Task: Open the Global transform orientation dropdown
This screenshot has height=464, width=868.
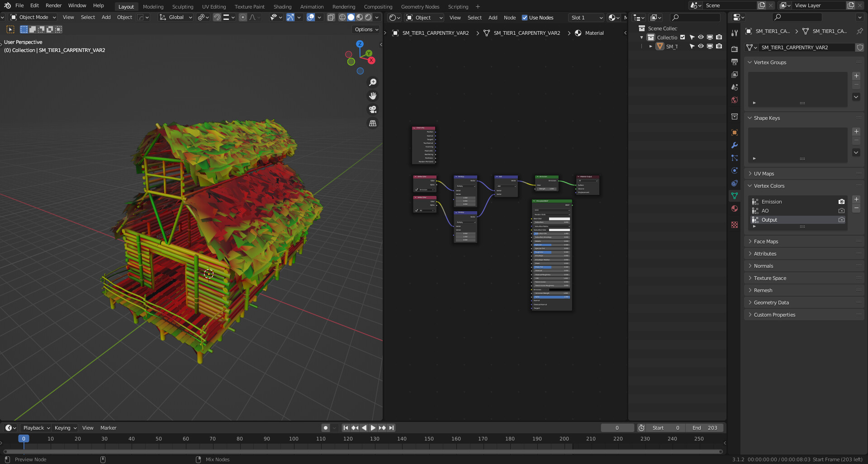Action: point(176,17)
